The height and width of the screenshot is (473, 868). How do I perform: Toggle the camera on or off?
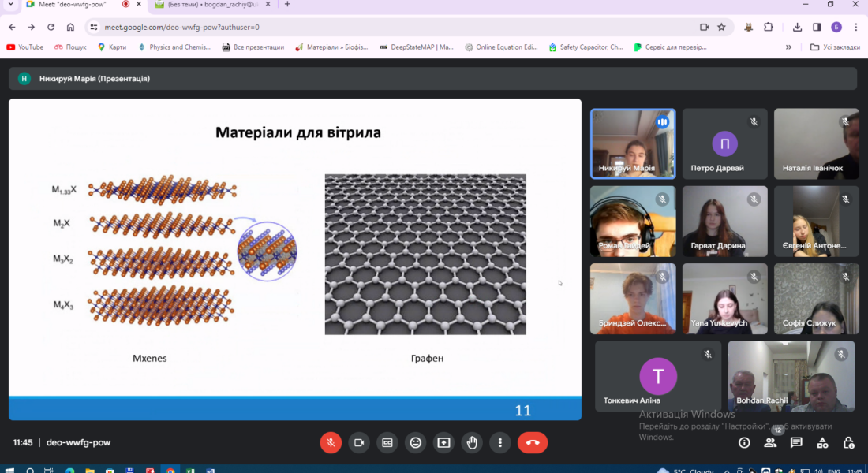(x=359, y=442)
